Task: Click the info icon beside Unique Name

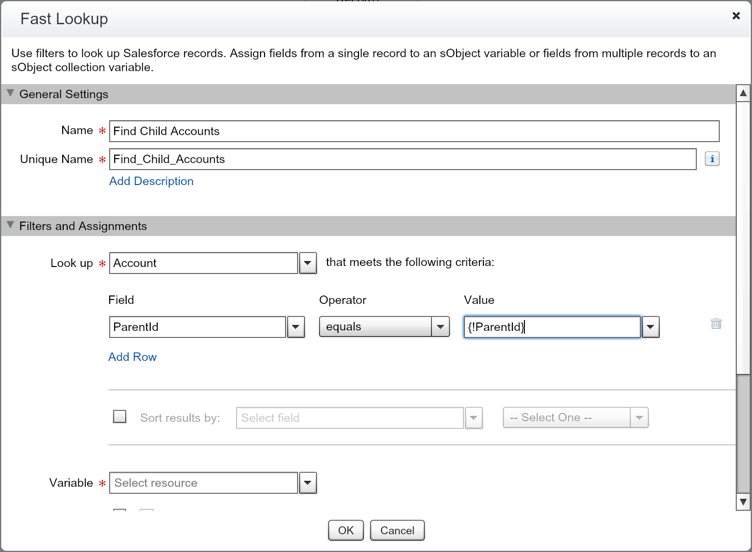Action: click(x=712, y=159)
